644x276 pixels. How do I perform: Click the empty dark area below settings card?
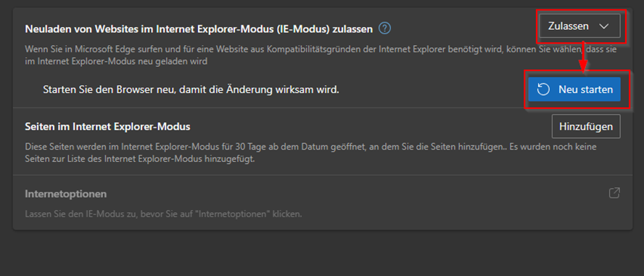[x=322, y=254]
